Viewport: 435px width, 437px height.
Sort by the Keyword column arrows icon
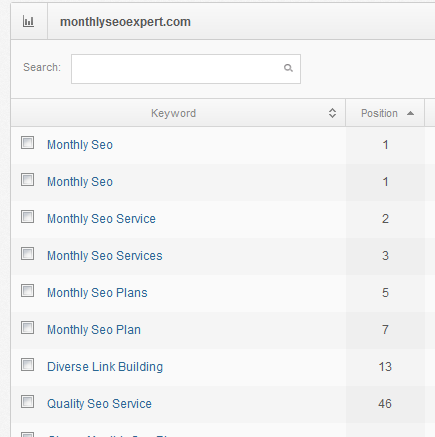(332, 113)
